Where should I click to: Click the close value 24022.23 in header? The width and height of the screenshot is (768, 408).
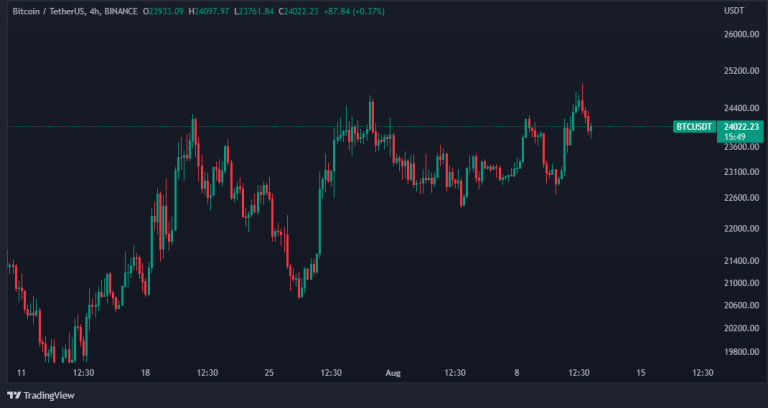pyautogui.click(x=301, y=11)
